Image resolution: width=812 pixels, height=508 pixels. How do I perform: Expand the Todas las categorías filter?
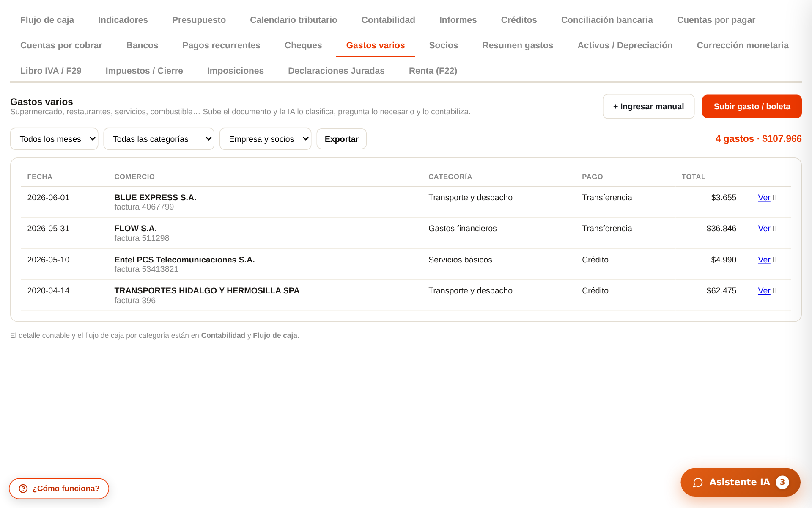[159, 139]
